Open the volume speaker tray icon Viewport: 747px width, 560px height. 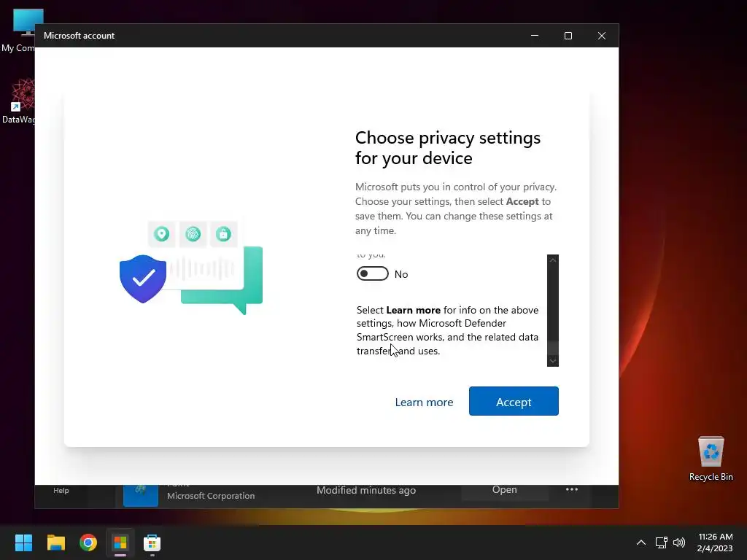coord(679,542)
